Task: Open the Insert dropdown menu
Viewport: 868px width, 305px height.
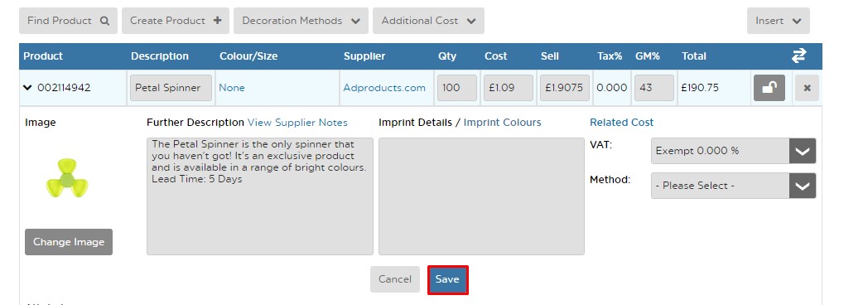Action: [779, 21]
